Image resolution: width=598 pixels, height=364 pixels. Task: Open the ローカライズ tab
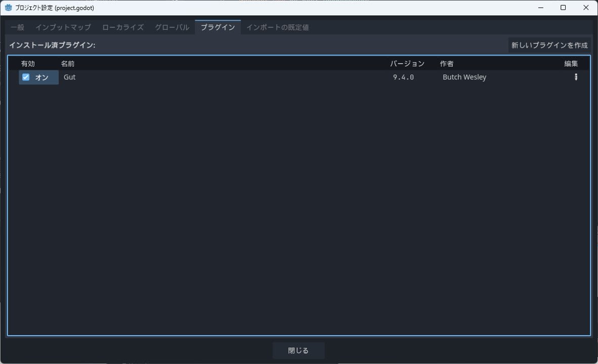(x=123, y=27)
